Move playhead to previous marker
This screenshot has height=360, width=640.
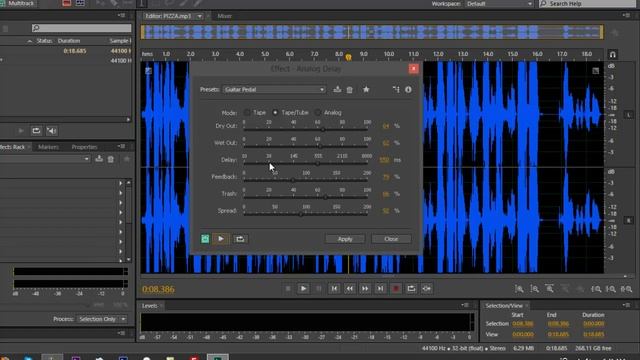[x=334, y=289]
